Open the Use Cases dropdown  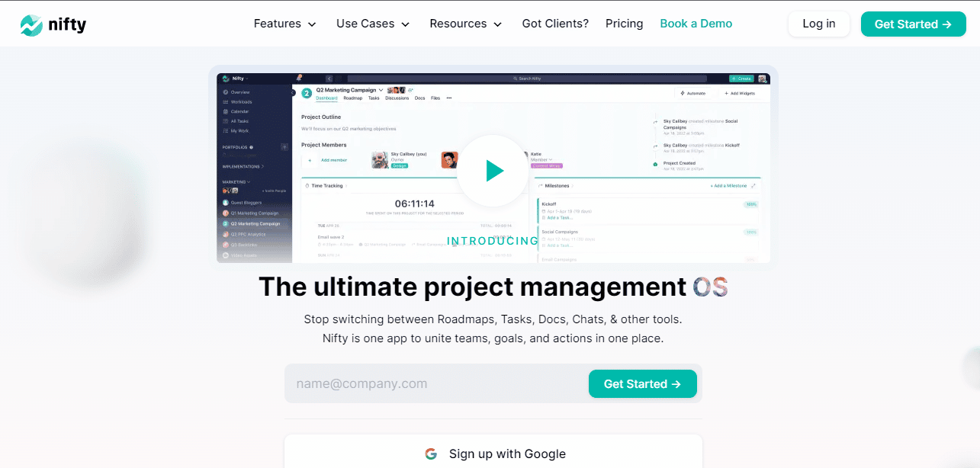click(373, 24)
